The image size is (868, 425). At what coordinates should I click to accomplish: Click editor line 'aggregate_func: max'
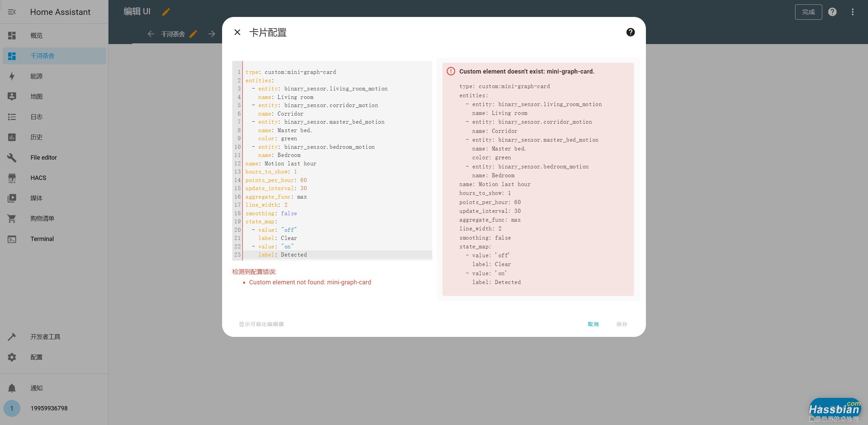[x=276, y=197]
